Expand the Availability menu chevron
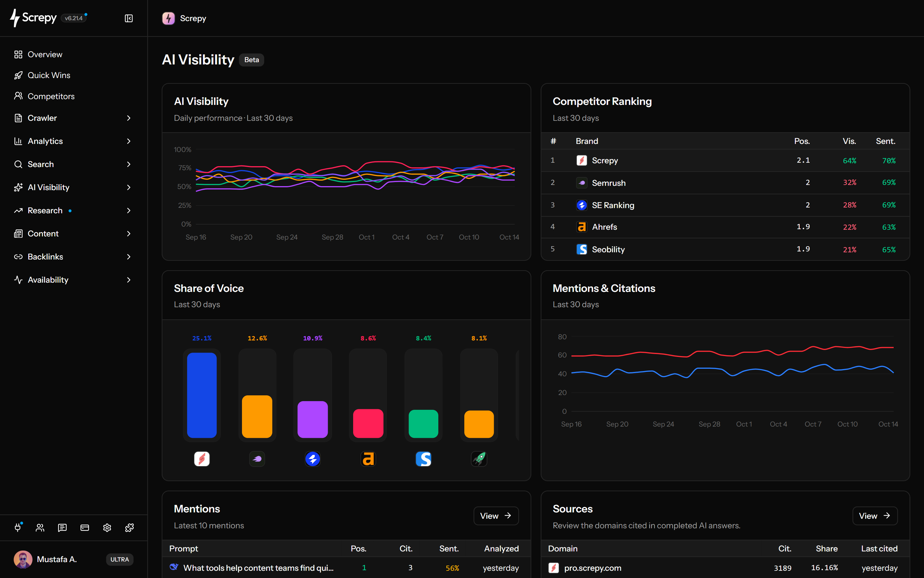Image resolution: width=924 pixels, height=578 pixels. click(x=129, y=280)
